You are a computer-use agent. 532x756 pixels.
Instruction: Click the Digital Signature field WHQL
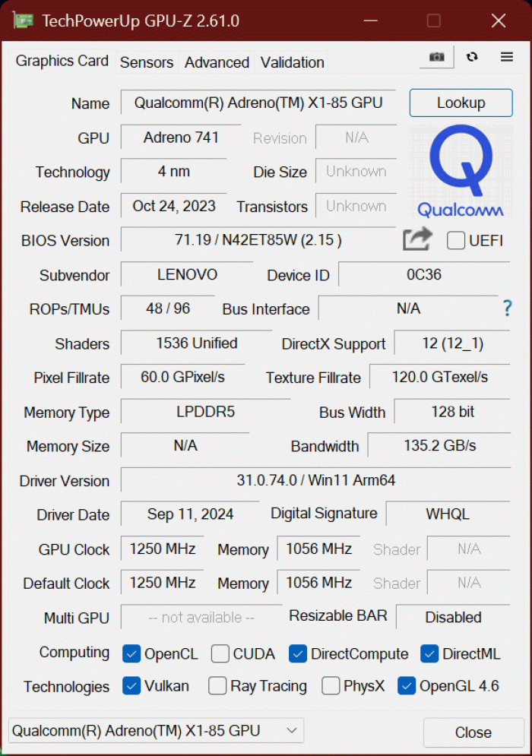pos(448,514)
